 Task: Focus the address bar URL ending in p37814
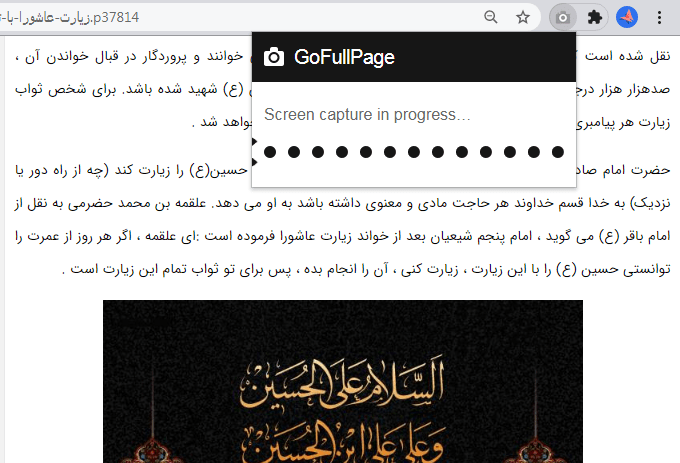(69, 17)
